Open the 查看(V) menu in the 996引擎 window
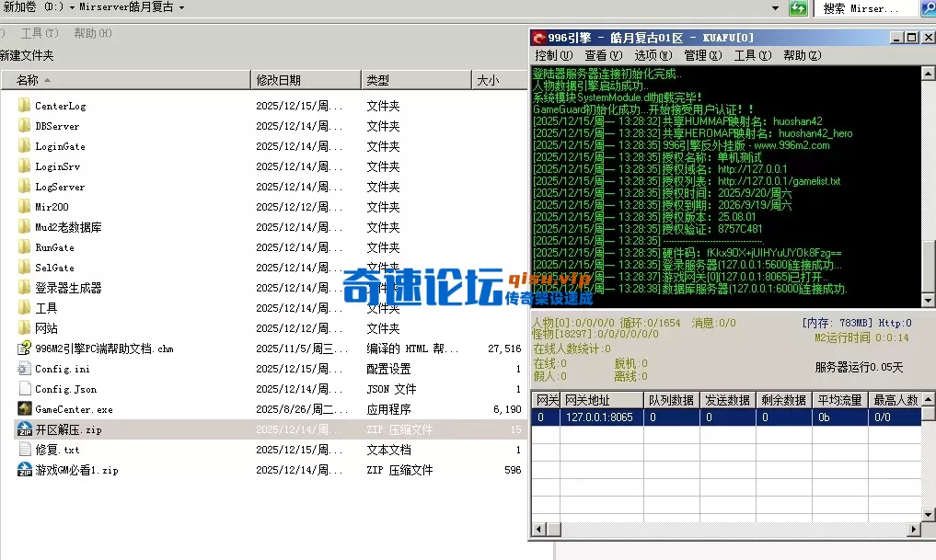Viewport: 936px width, 560px height. point(602,54)
